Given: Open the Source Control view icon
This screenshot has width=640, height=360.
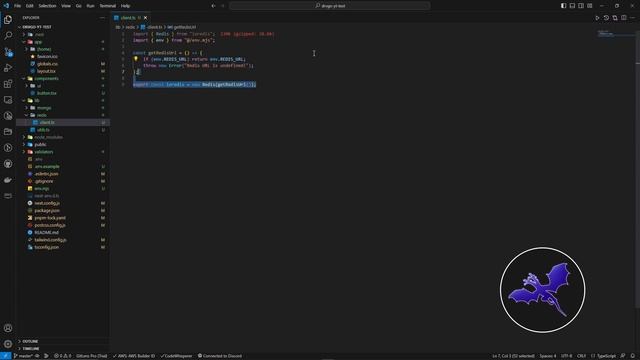Looking at the screenshot, I should pyautogui.click(x=8, y=52).
